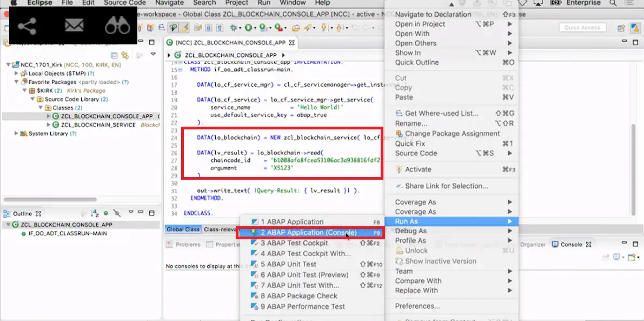Maximize the Outline view panel
The image size is (644, 321).
(x=151, y=213)
